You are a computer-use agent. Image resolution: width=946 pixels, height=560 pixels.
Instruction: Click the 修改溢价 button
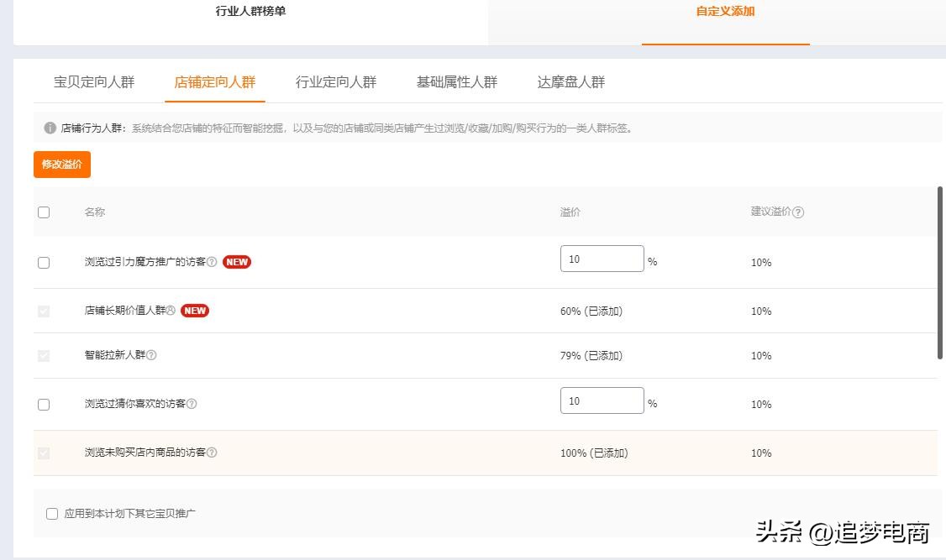[x=62, y=165]
